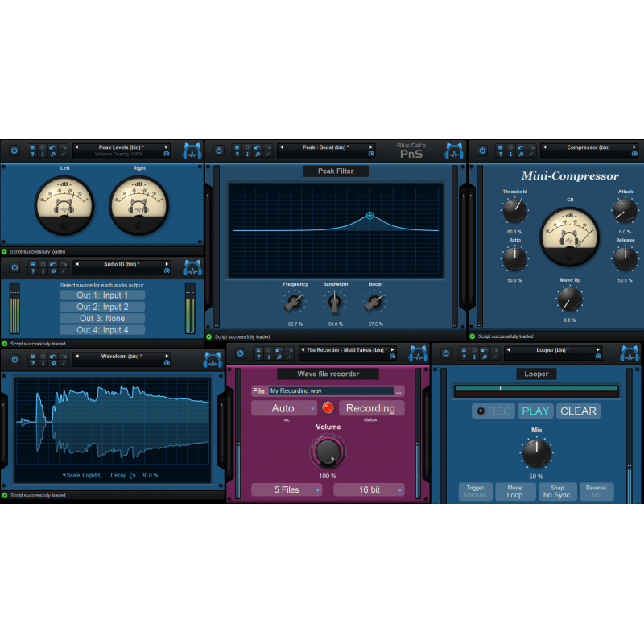Open the Peak Filter plugin's presets menu icon
Image resolution: width=644 pixels, height=644 pixels.
point(237,147)
